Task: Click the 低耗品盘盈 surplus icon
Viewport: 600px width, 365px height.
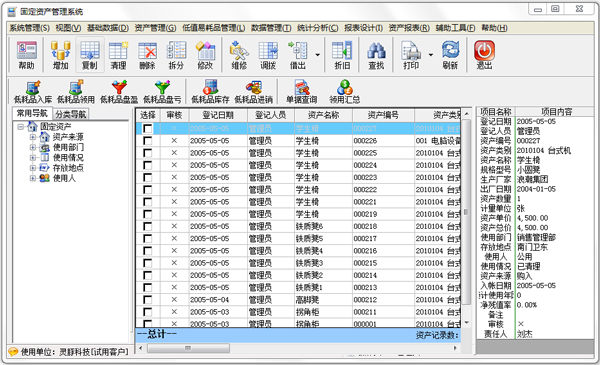Action: point(119,92)
